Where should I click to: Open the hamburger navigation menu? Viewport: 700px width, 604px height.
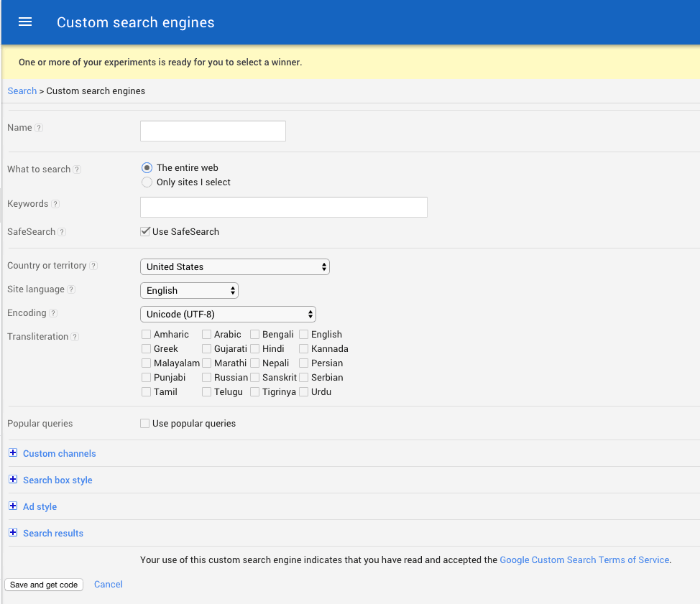(25, 22)
